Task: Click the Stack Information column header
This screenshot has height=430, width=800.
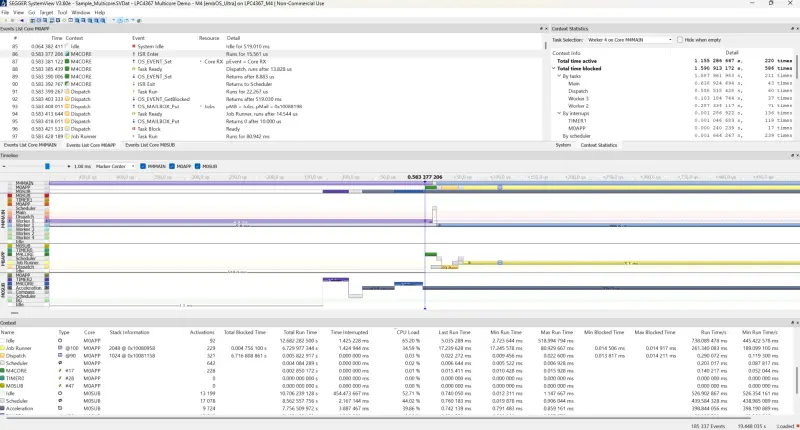Action: (x=130, y=333)
